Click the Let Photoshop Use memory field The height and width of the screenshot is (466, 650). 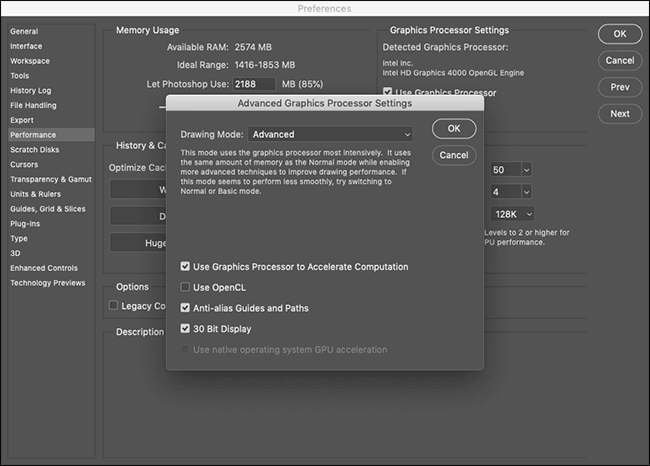[254, 84]
